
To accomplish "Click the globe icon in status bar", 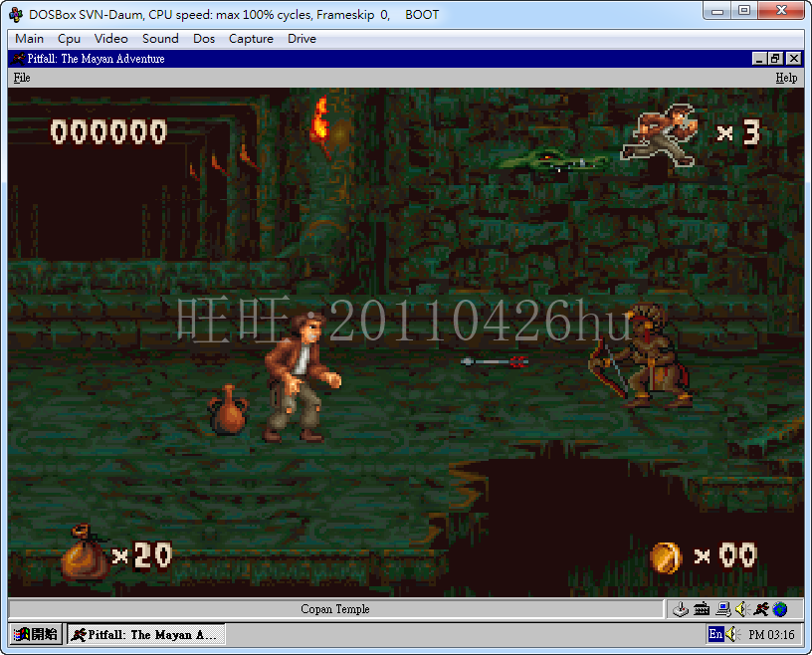I will click(780, 609).
